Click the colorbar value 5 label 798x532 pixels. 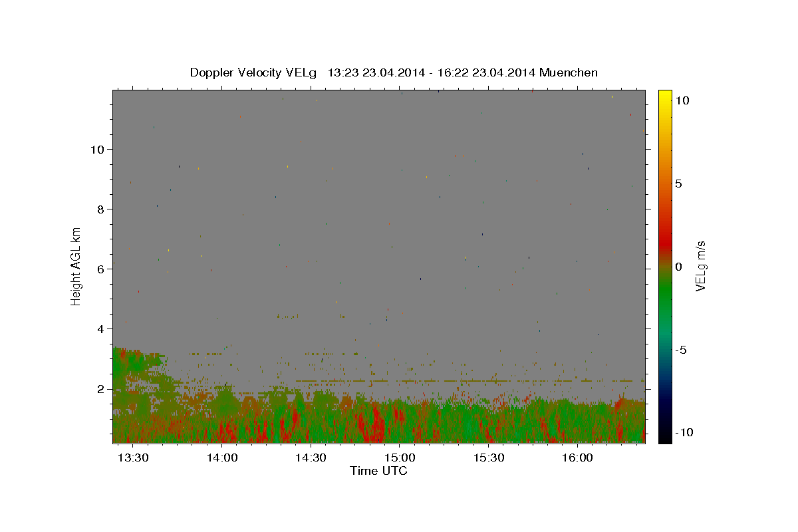tap(679, 184)
